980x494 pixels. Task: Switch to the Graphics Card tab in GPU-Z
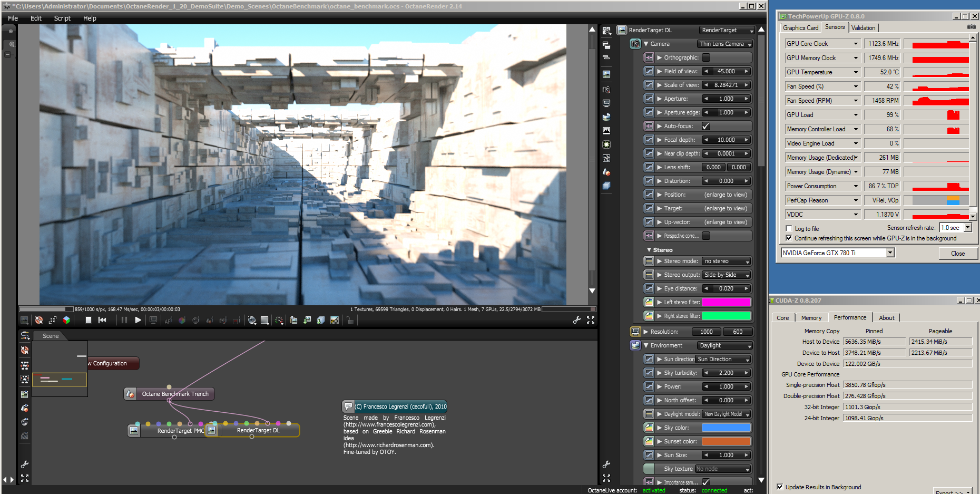click(800, 28)
